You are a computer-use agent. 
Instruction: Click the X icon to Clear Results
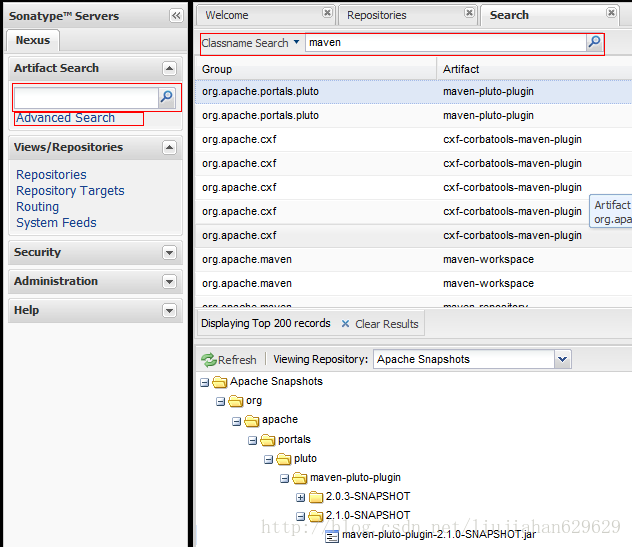[345, 324]
